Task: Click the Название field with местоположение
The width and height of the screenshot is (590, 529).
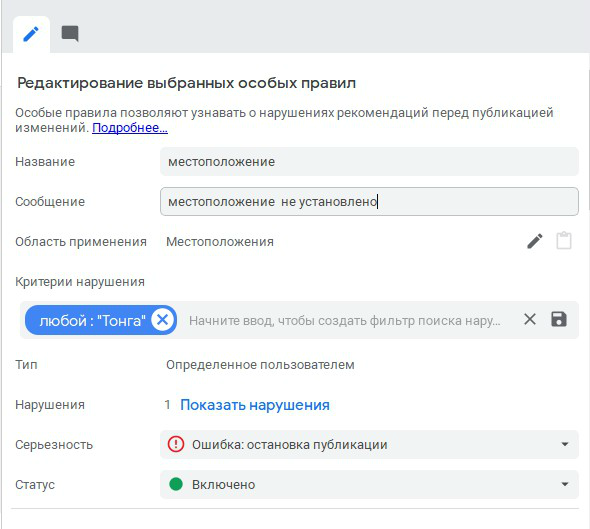Action: (x=369, y=162)
